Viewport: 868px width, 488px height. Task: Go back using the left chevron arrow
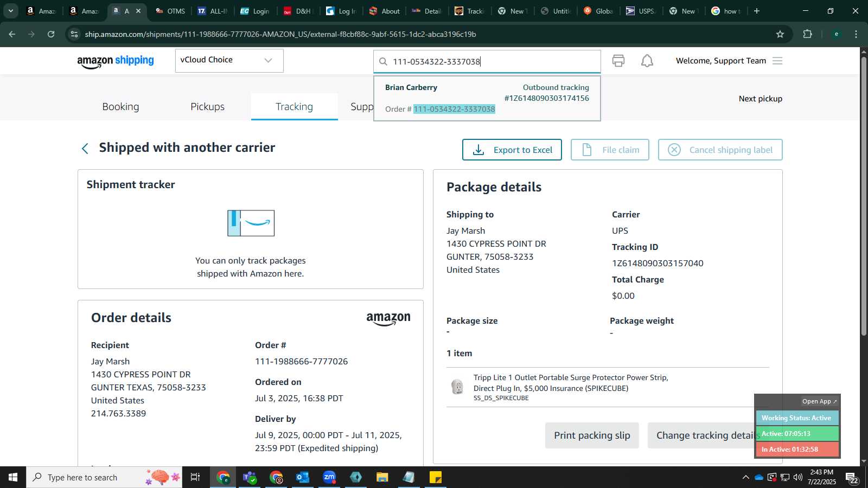[x=85, y=149]
